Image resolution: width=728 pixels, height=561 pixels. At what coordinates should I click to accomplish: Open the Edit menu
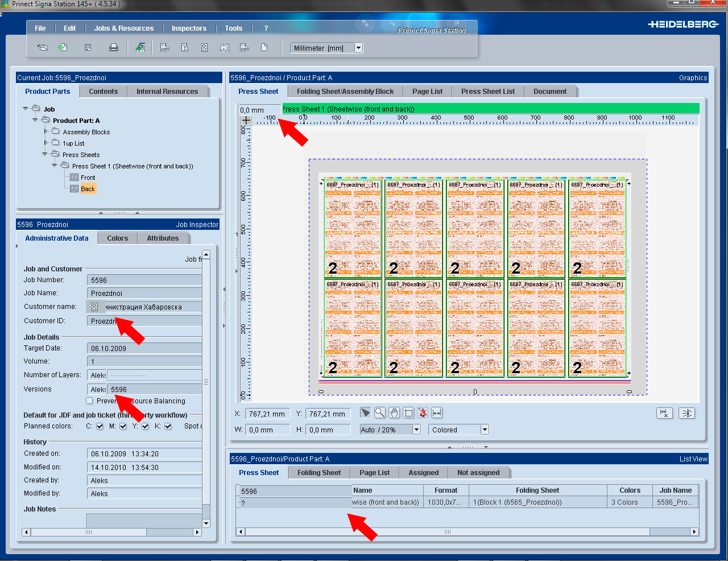click(69, 28)
